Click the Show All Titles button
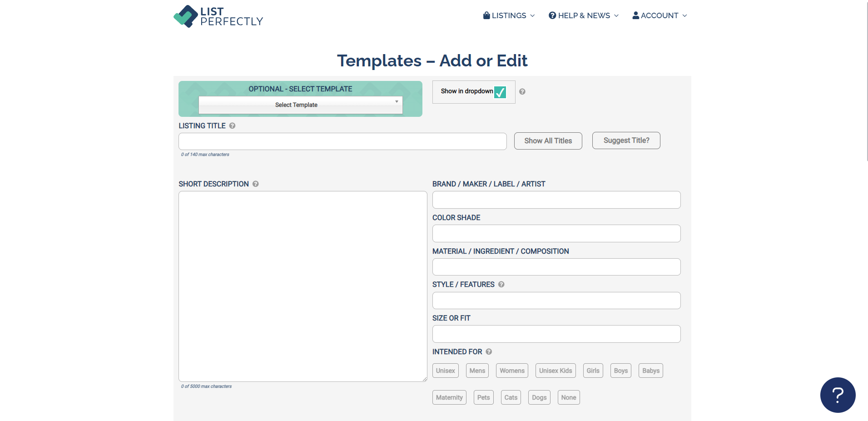This screenshot has width=868, height=421. pyautogui.click(x=547, y=140)
